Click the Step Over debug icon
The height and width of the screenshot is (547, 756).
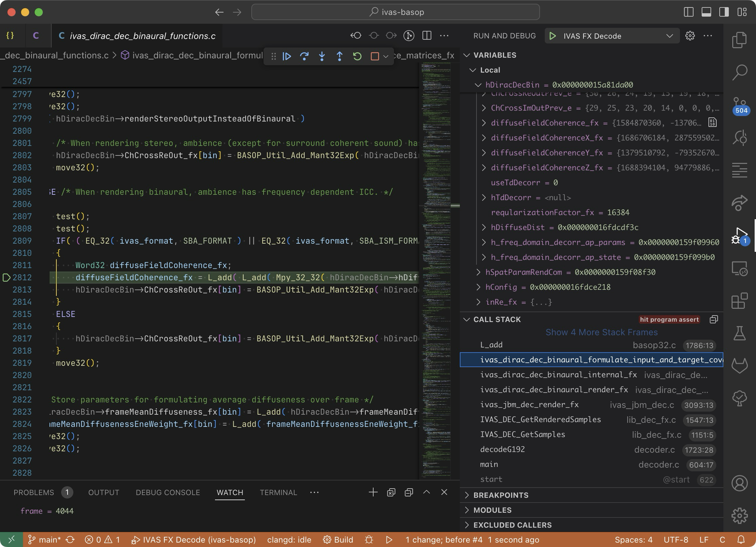(304, 56)
